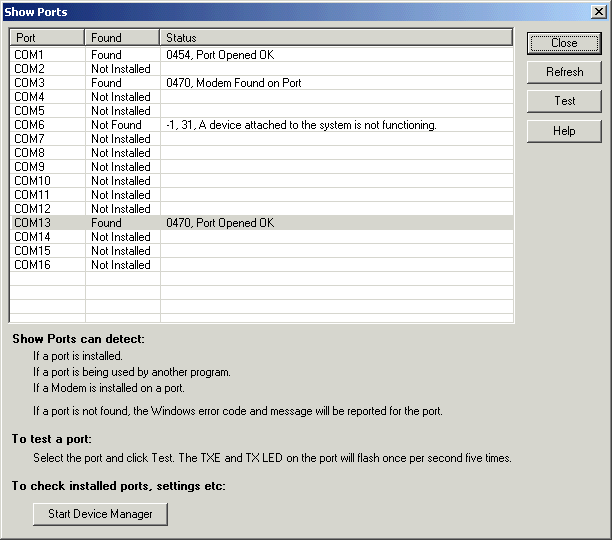Select the COM16 port row
This screenshot has height=540, width=612.
(x=262, y=265)
